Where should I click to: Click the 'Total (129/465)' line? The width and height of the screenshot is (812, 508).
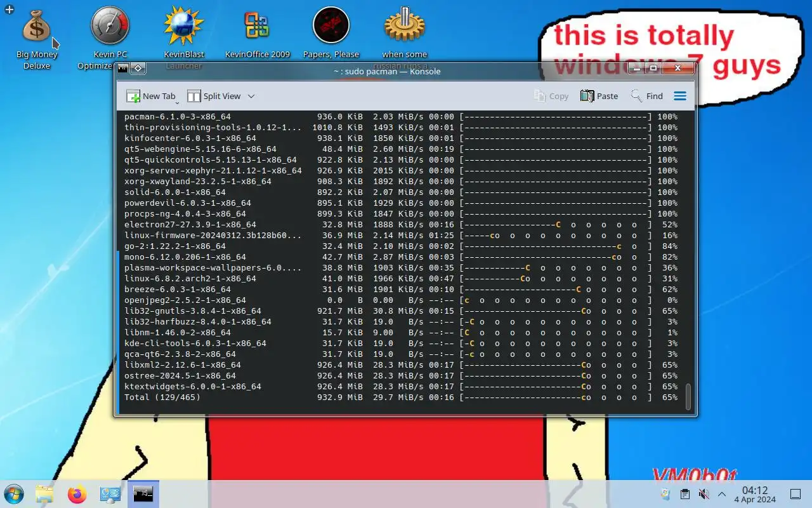[x=401, y=398]
